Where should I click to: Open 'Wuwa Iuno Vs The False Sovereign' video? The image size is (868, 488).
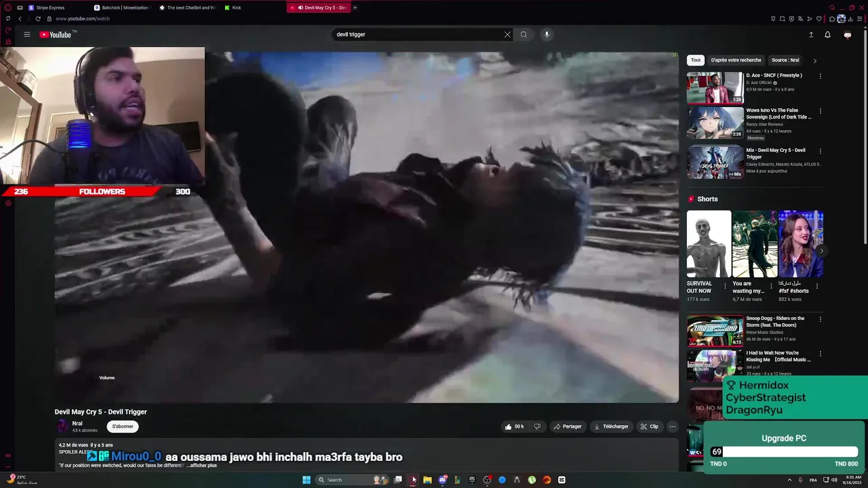click(715, 123)
